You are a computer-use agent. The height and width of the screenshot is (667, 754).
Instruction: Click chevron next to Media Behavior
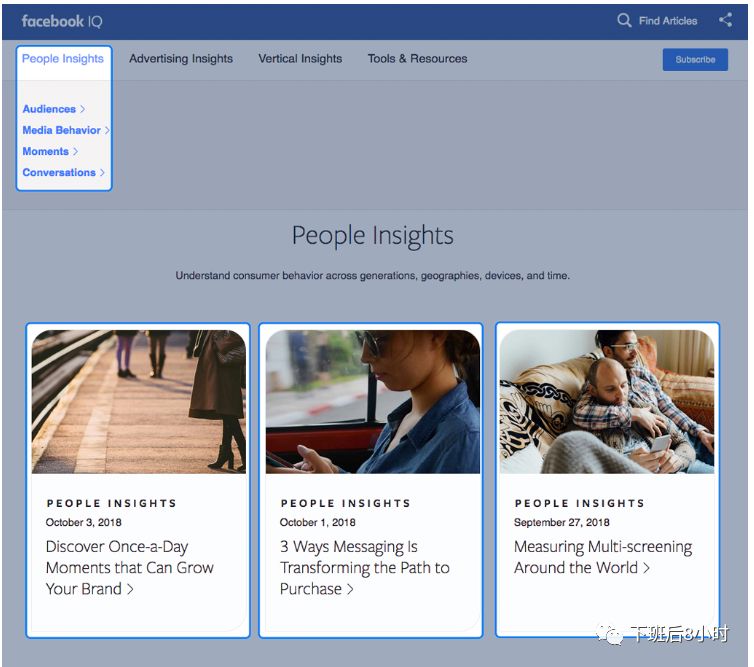(107, 130)
